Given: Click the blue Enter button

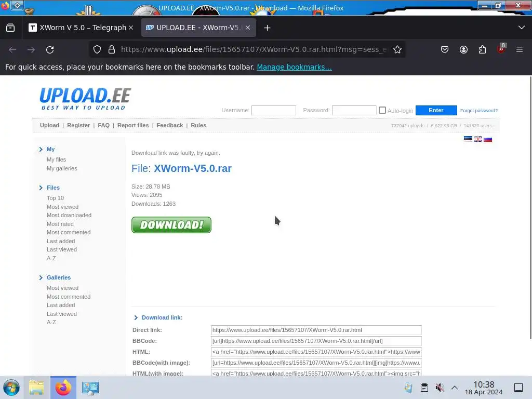Looking at the screenshot, I should pos(436,110).
